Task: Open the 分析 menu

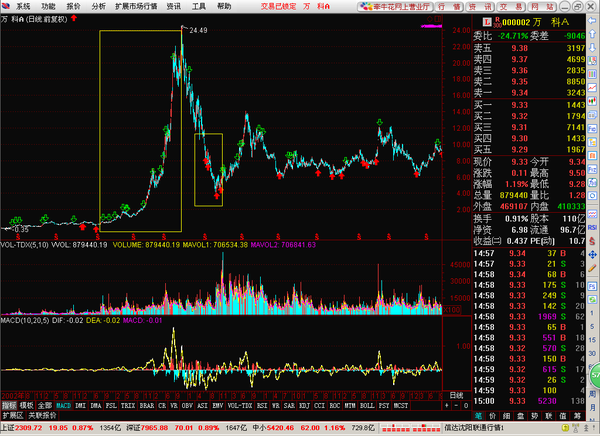Action: (99, 6)
